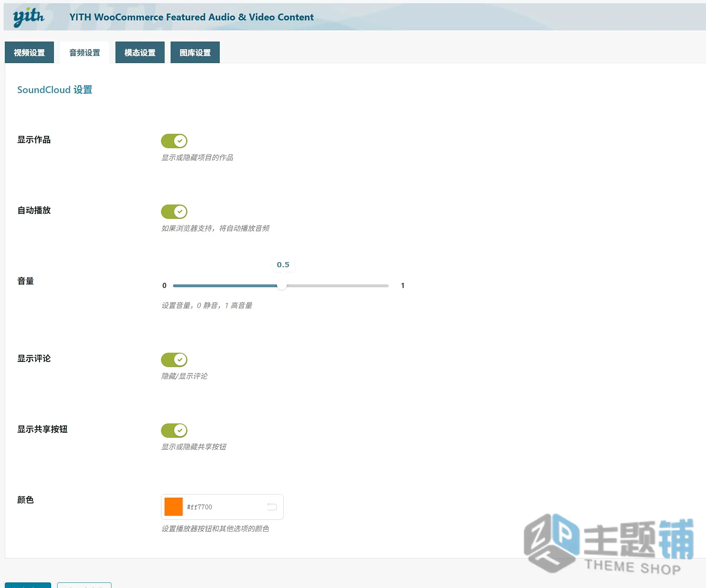This screenshot has height=588, width=706.
Task: Click the description 隐藏/显示评论
Action: pyautogui.click(x=184, y=376)
